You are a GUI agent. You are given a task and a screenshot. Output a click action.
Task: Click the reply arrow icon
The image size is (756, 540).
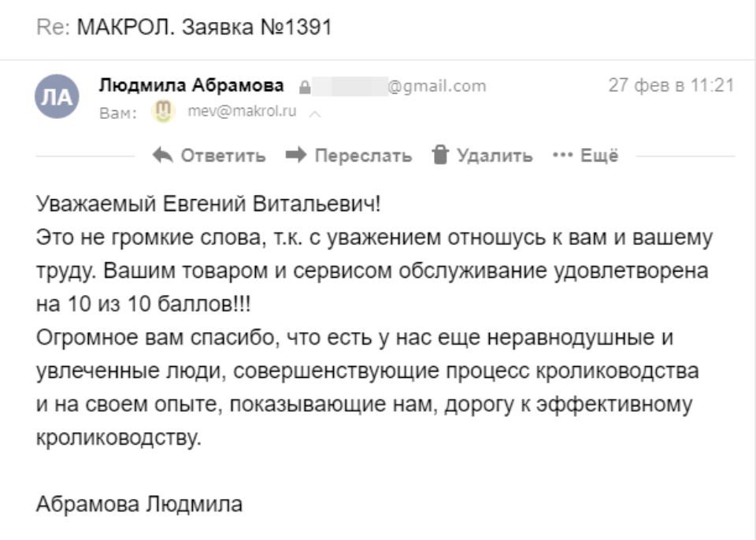163,155
